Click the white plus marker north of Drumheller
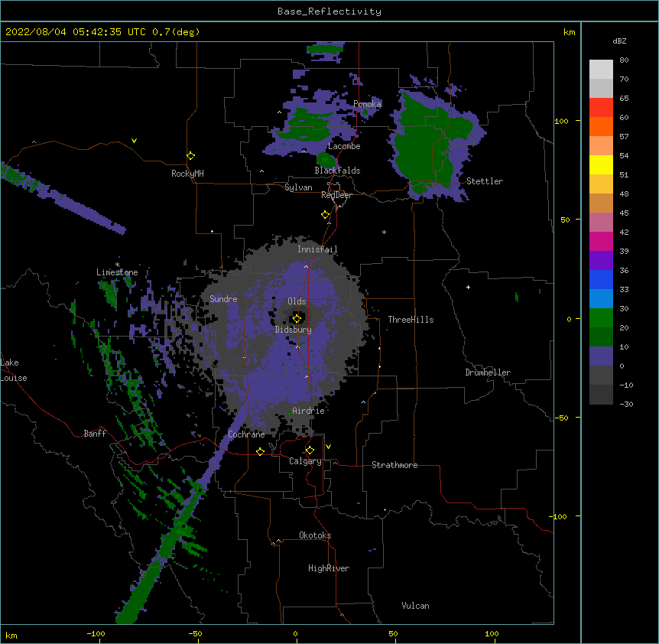Viewport: 659px width, 644px height. pos(468,287)
